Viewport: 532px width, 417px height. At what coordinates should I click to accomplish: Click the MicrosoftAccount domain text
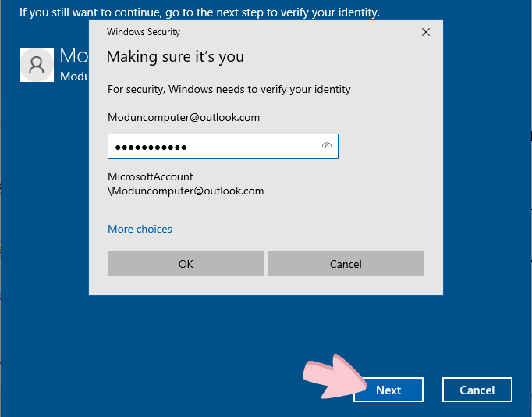coord(151,176)
